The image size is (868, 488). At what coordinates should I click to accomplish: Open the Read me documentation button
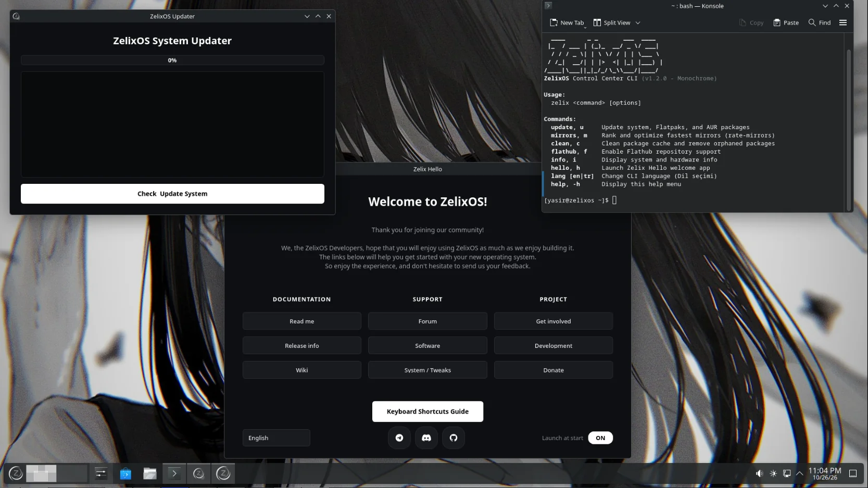[x=302, y=321]
